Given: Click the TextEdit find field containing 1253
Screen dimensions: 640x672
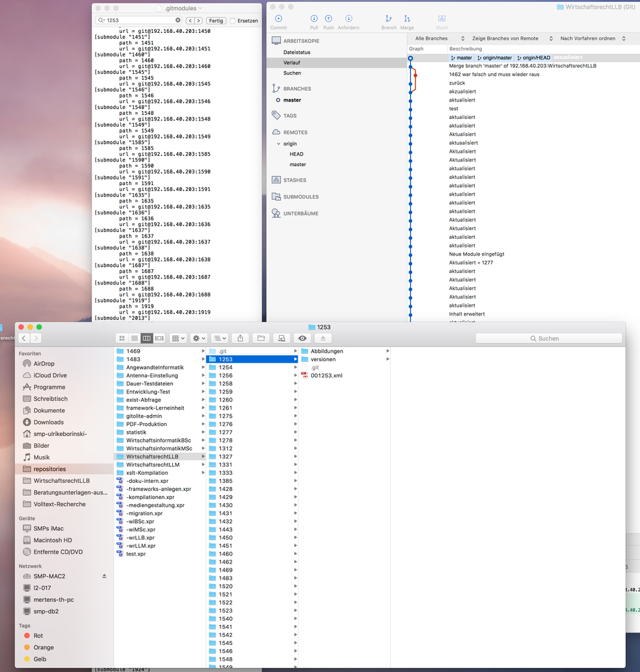Looking at the screenshot, I should pyautogui.click(x=138, y=20).
